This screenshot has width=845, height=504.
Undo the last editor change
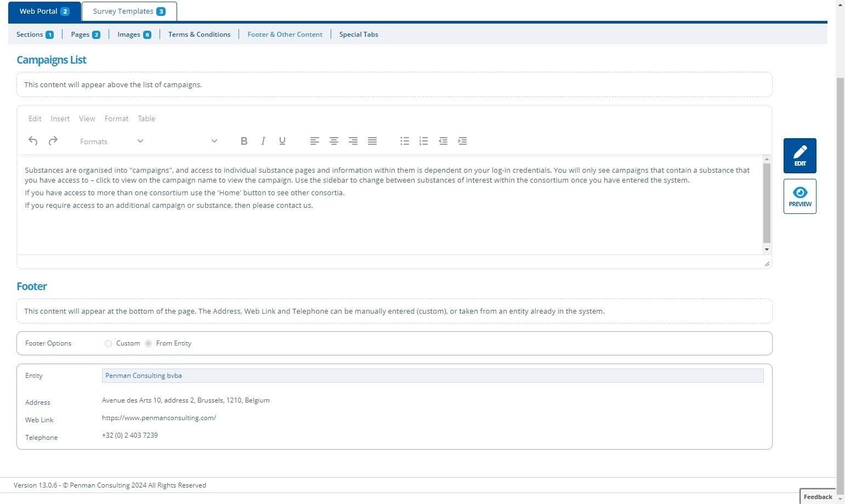tap(33, 141)
